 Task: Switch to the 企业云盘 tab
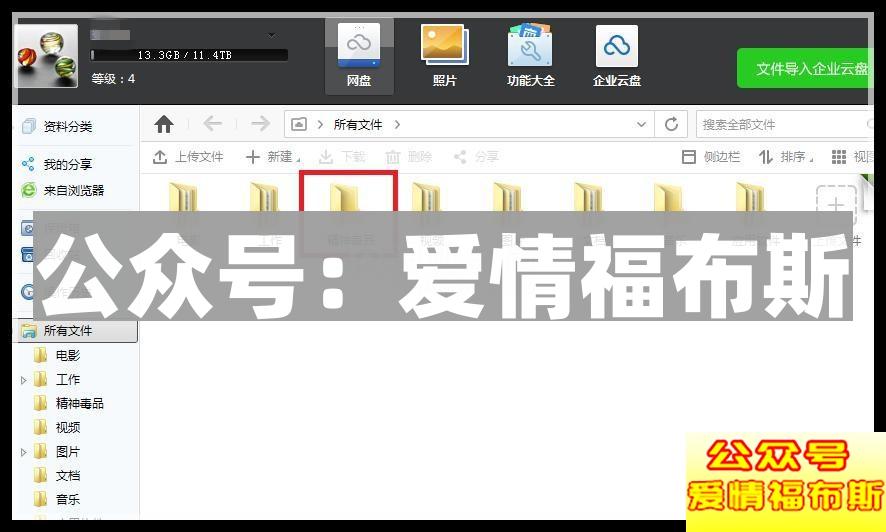[616, 55]
